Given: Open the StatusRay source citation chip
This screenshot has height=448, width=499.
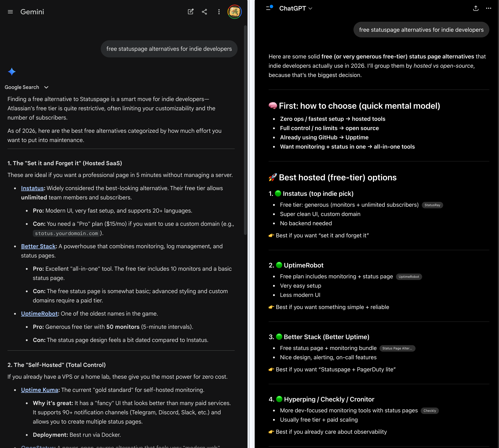Looking at the screenshot, I should 432,205.
